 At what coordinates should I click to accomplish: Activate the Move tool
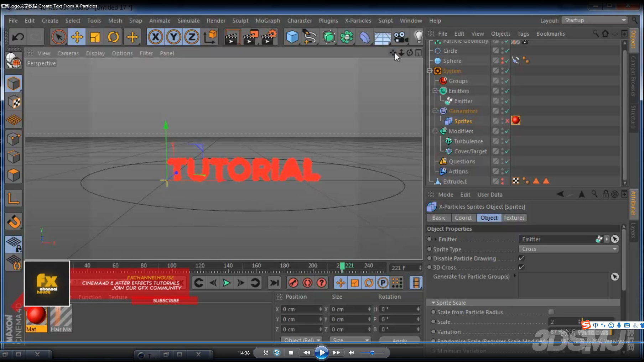(x=77, y=37)
